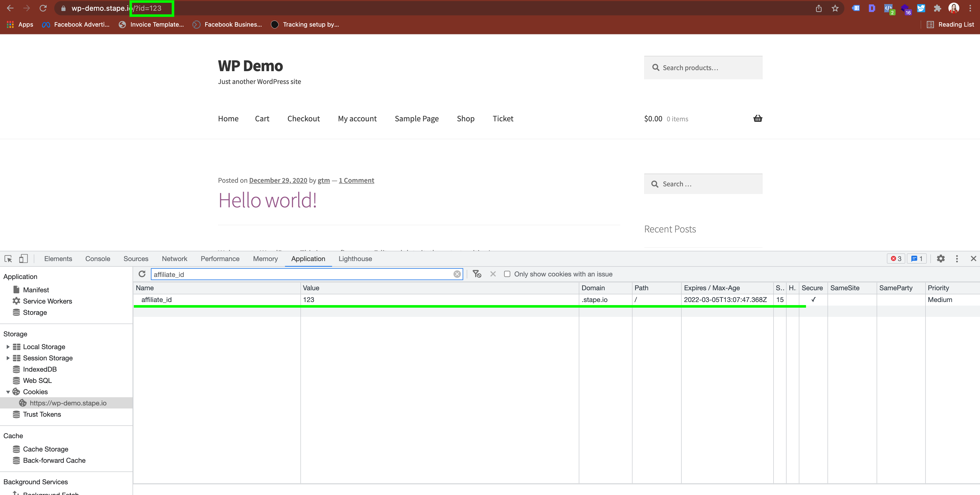The height and width of the screenshot is (495, 980).
Task: Switch to the Console tab
Action: tap(98, 258)
